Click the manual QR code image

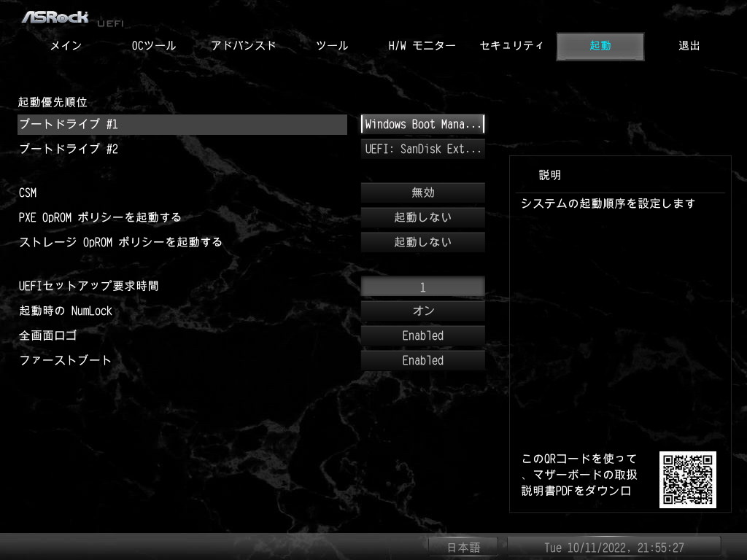point(687,480)
